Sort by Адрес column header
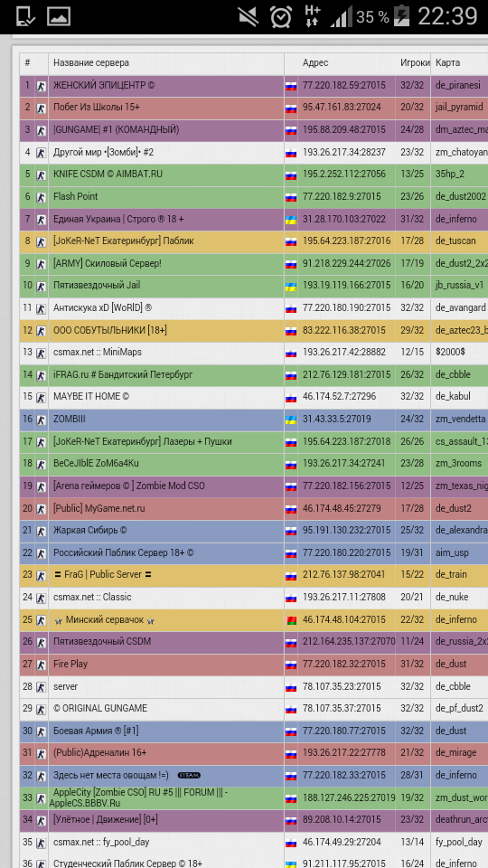The width and height of the screenshot is (488, 868). [315, 63]
